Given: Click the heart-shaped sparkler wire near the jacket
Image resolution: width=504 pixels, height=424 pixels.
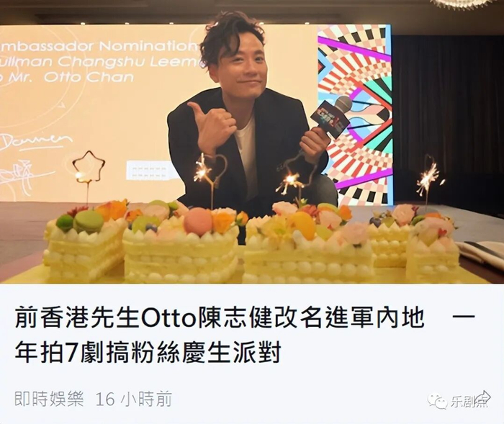Looking at the screenshot, I should pos(217,168).
